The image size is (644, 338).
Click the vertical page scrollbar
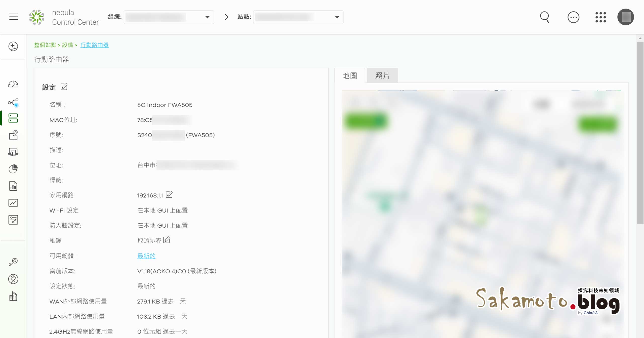tap(640, 133)
